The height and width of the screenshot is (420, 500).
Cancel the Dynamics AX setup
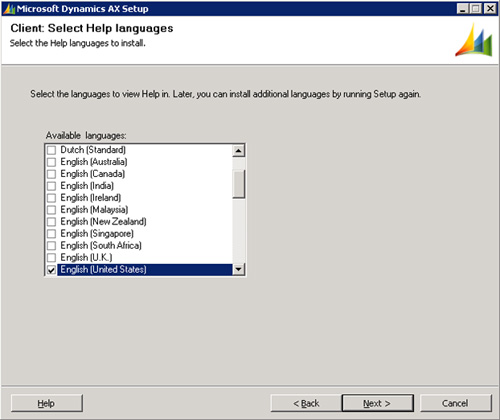coord(456,403)
